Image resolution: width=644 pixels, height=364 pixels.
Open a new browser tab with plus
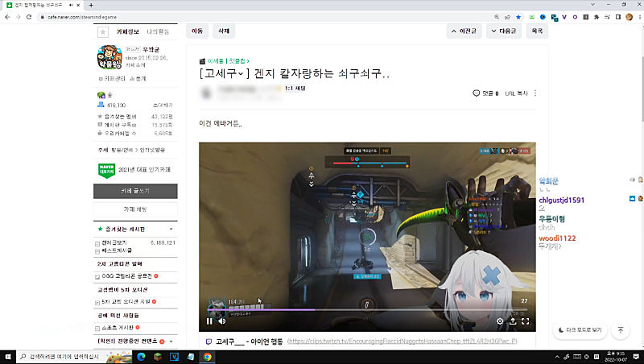[91, 5]
